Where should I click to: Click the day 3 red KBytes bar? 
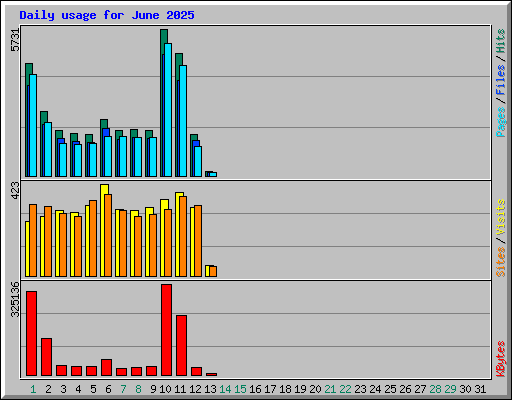pyautogui.click(x=61, y=371)
